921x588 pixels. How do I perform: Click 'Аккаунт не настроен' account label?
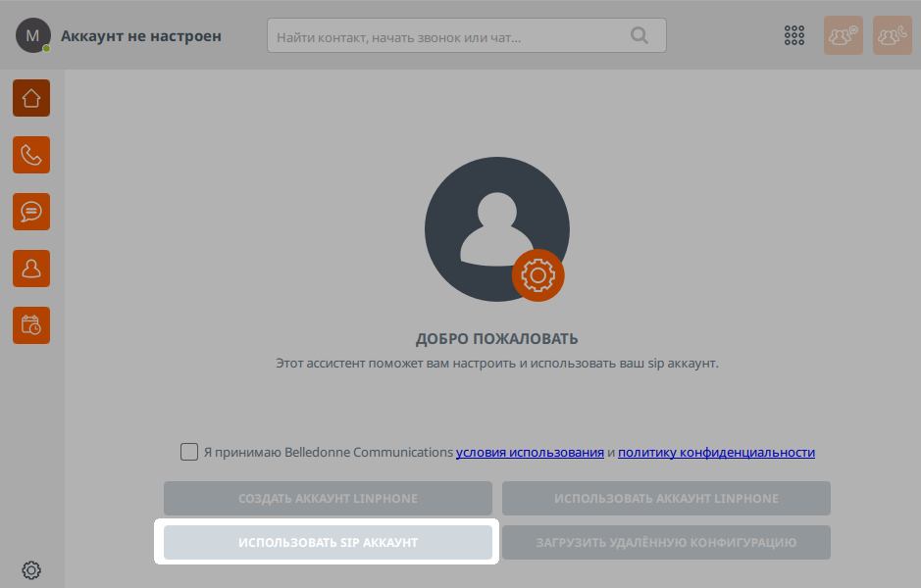(141, 36)
